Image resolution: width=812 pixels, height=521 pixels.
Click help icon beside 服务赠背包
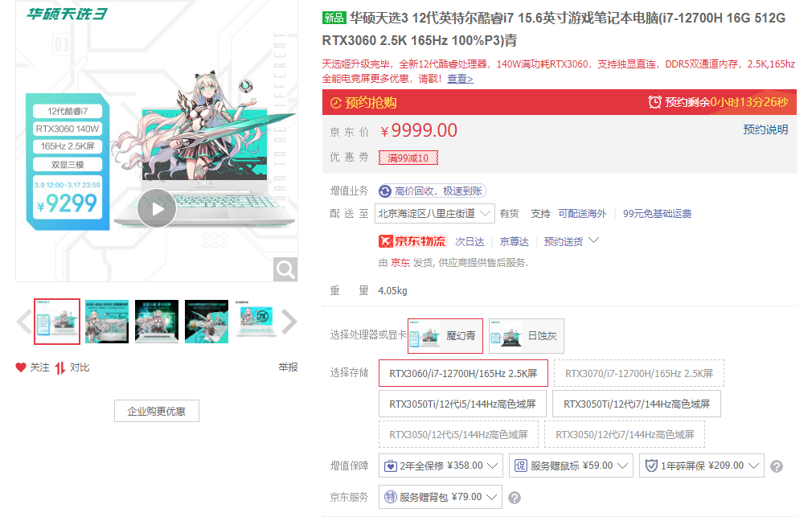(515, 498)
